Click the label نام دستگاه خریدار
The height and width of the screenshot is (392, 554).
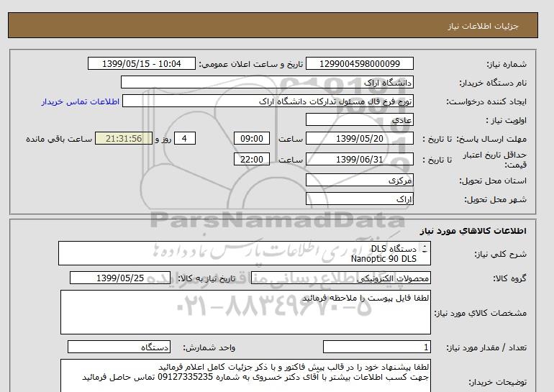point(493,83)
